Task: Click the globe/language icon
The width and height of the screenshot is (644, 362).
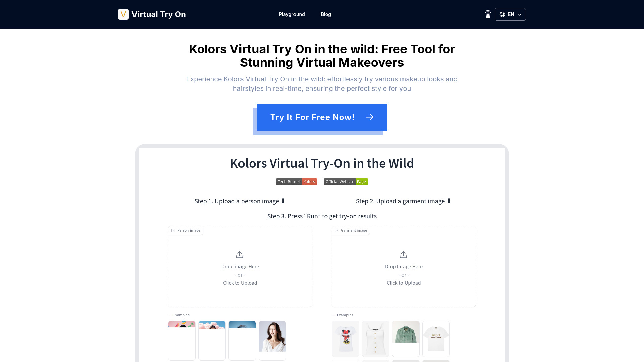Action: point(502,14)
